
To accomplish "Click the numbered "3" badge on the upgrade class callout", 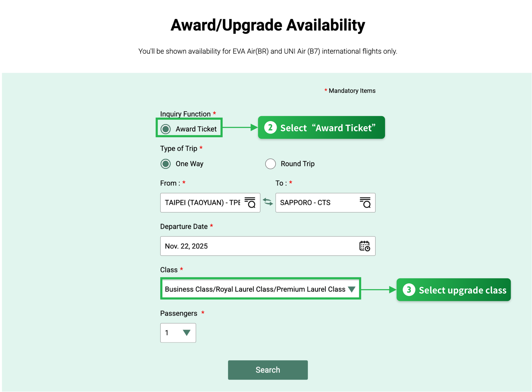I will tap(409, 290).
